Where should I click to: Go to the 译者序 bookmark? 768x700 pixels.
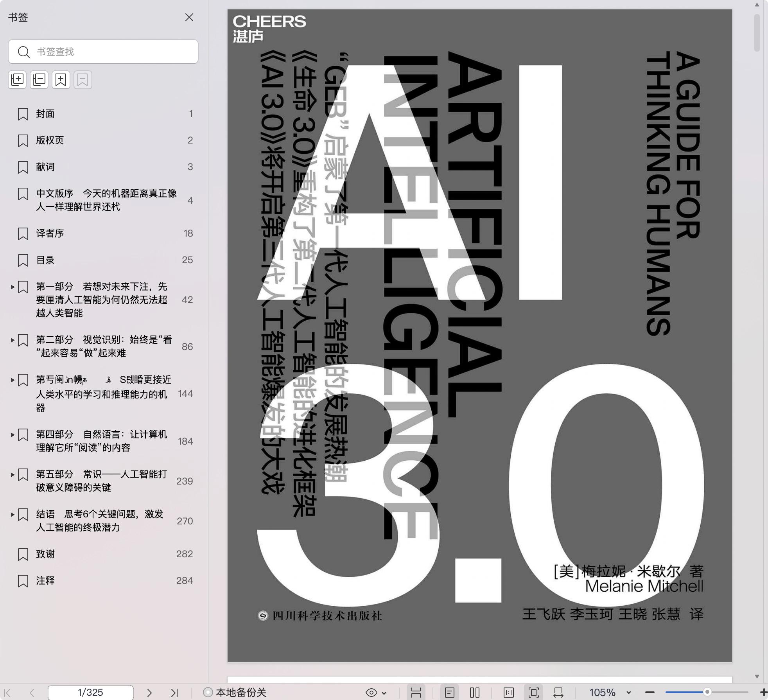tap(50, 233)
